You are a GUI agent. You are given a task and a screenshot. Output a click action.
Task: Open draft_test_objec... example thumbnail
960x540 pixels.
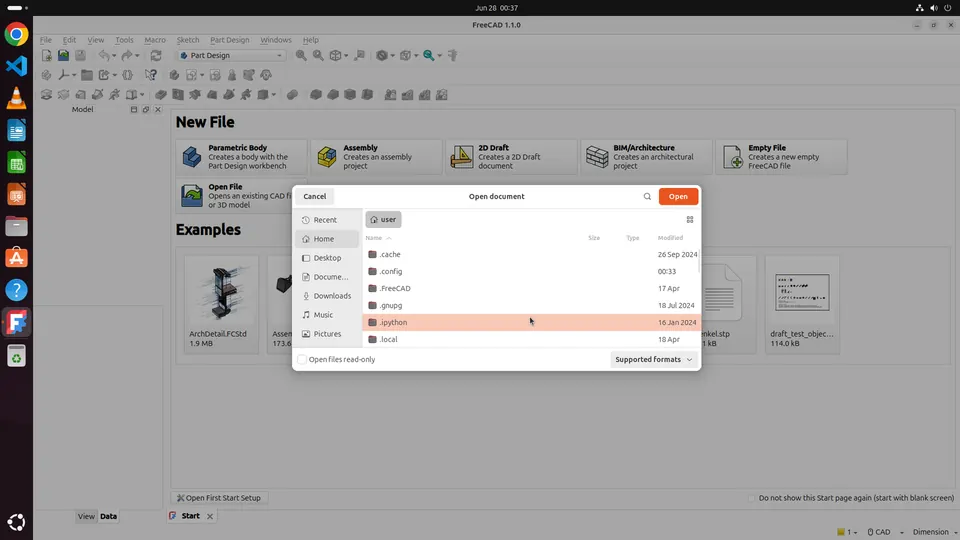pos(802,304)
